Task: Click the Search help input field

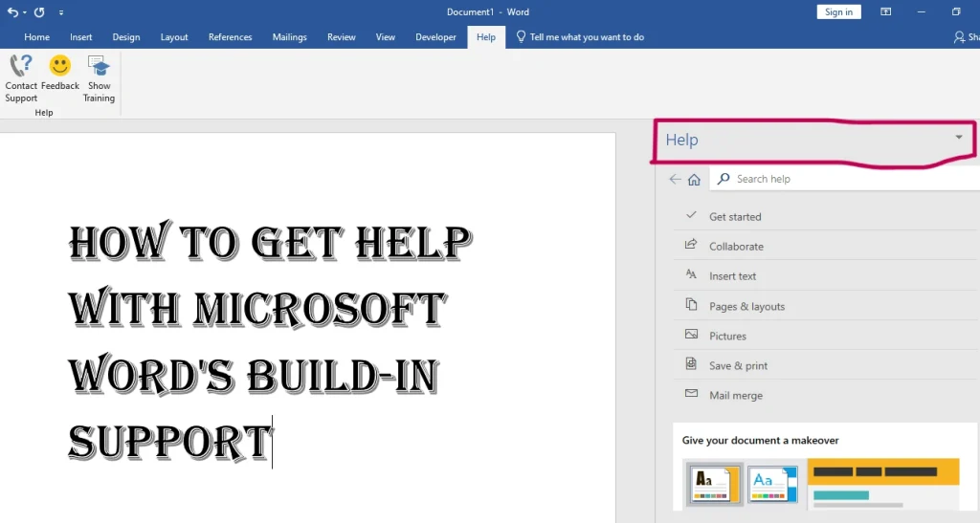Action: point(845,179)
